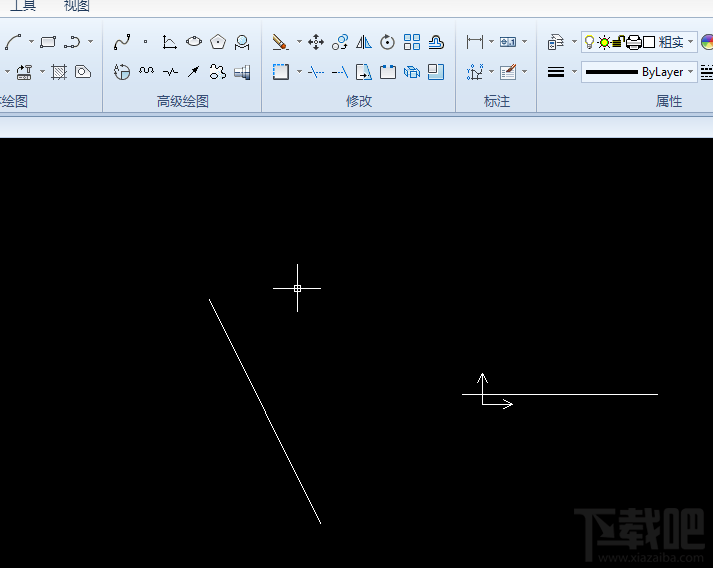Viewport: 713px width, 568px height.
Task: Open the line width settings icon
Action: coord(556,72)
